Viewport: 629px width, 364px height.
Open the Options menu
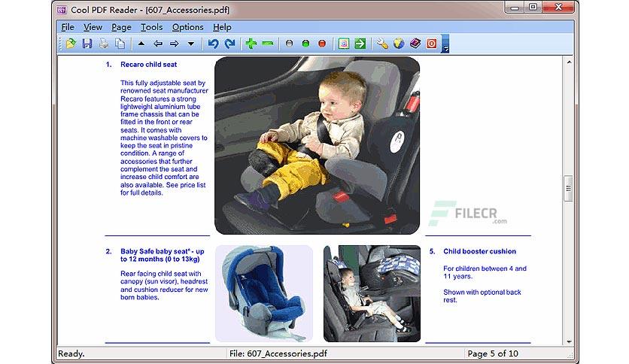(188, 27)
